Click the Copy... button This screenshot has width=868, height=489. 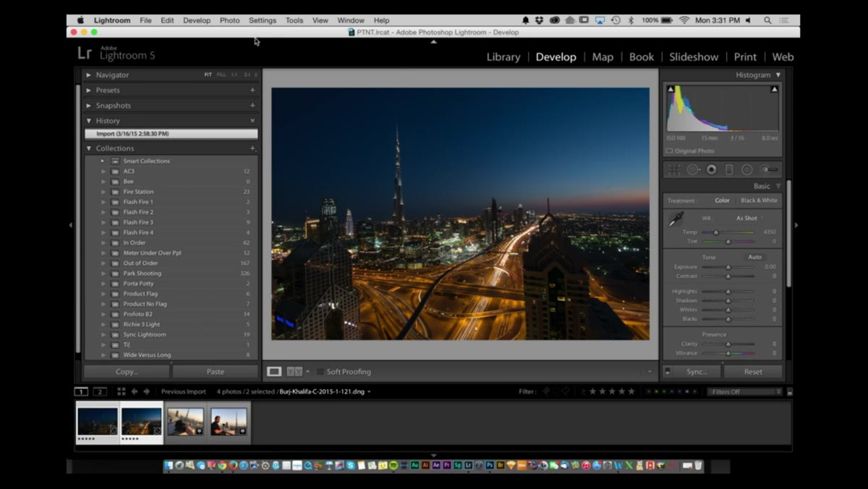[127, 371]
